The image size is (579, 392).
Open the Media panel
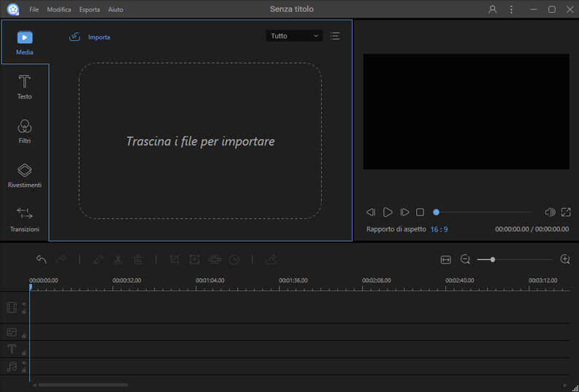[x=25, y=43]
